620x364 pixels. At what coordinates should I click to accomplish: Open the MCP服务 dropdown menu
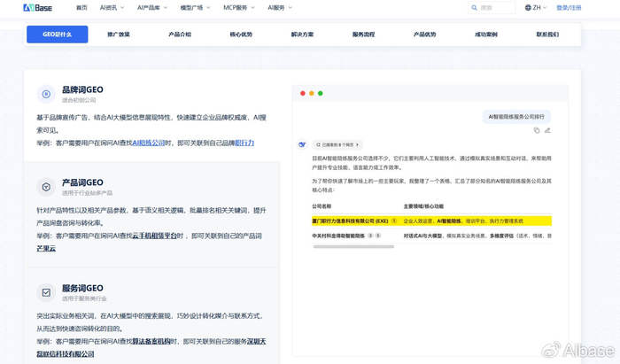(x=238, y=8)
